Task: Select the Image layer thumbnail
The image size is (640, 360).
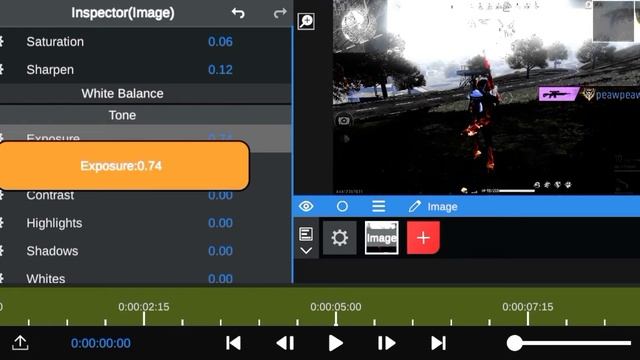Action: [x=382, y=238]
